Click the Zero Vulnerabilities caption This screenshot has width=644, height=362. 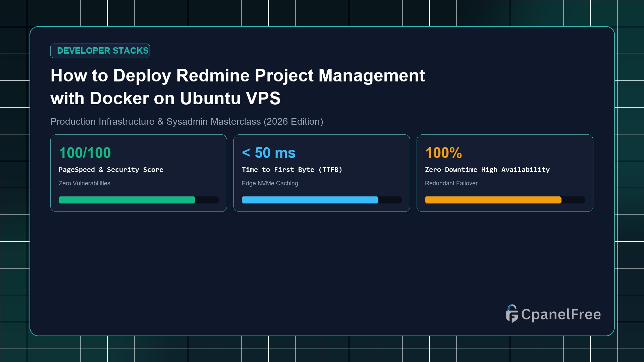click(85, 183)
